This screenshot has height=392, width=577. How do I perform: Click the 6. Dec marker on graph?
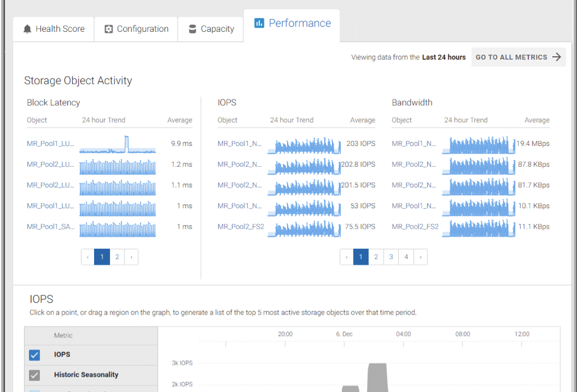pos(344,334)
